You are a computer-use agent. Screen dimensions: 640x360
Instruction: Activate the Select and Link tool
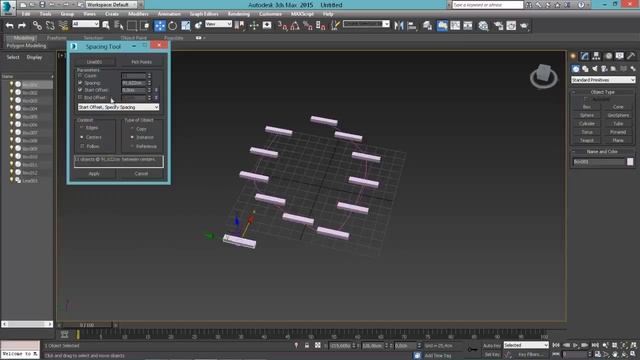[x=37, y=26]
